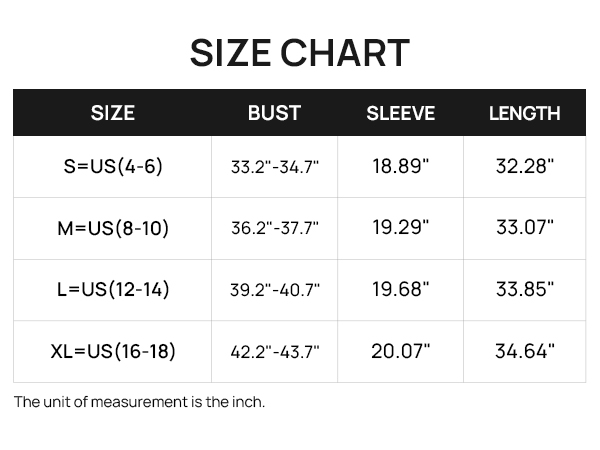Click the L=US(12-14) size cell
This screenshot has height=450, width=600.
tap(113, 290)
